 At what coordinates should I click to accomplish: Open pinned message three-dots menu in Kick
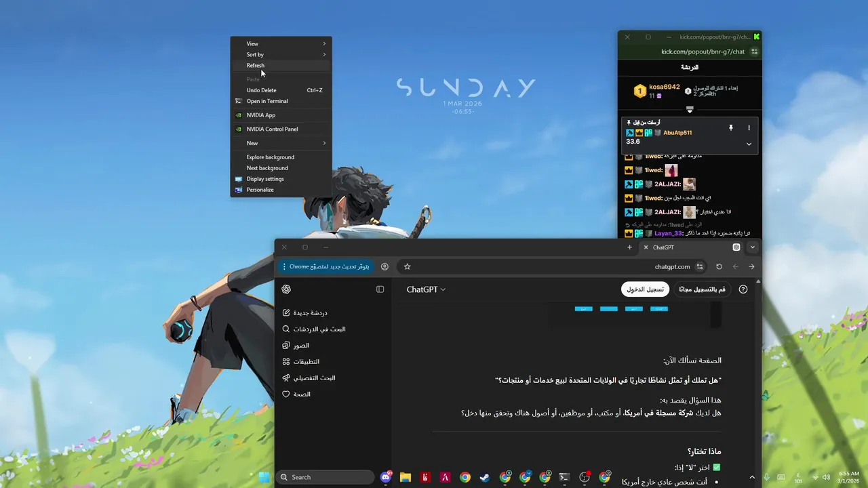[x=749, y=127]
